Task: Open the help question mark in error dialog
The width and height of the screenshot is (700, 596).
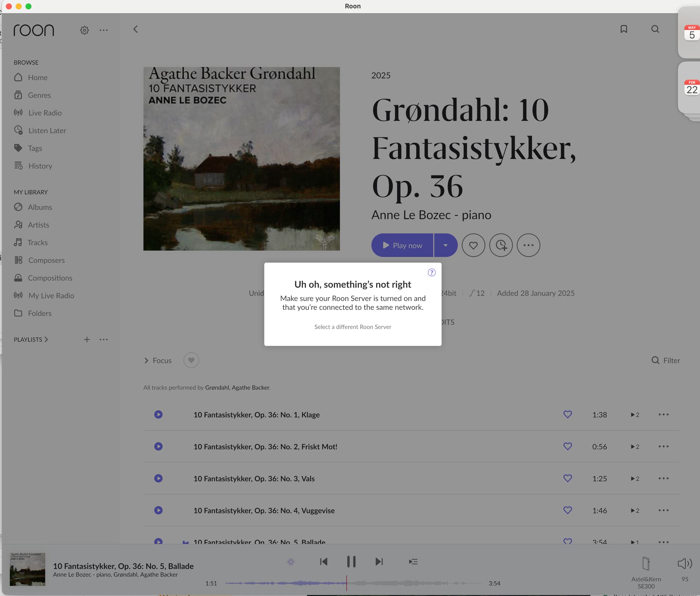Action: coord(432,272)
